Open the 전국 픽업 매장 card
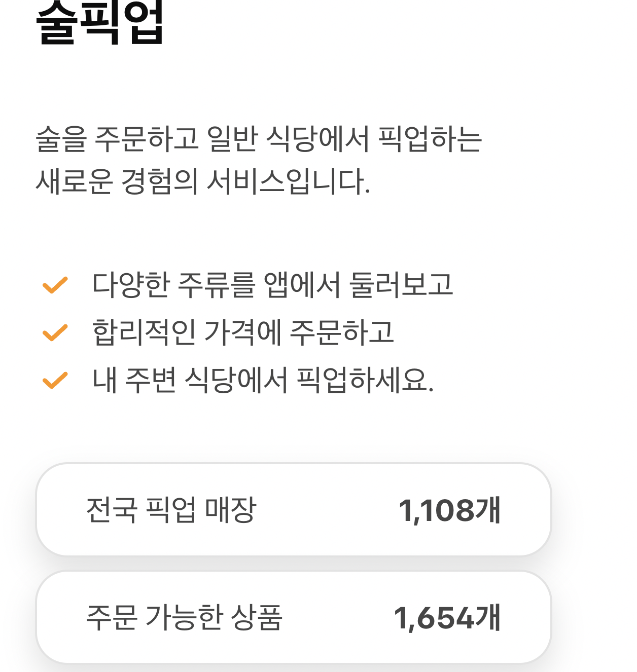This screenshot has width=637, height=672. [294, 510]
